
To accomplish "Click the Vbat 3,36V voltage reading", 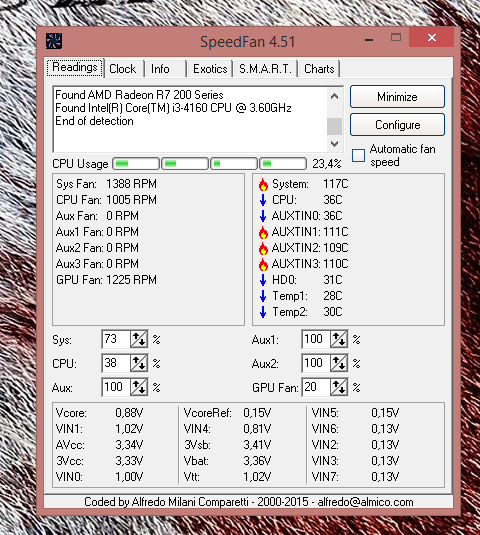I will pos(227,461).
